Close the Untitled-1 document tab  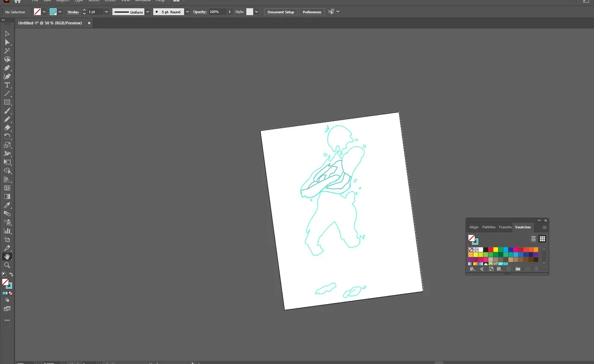[89, 23]
